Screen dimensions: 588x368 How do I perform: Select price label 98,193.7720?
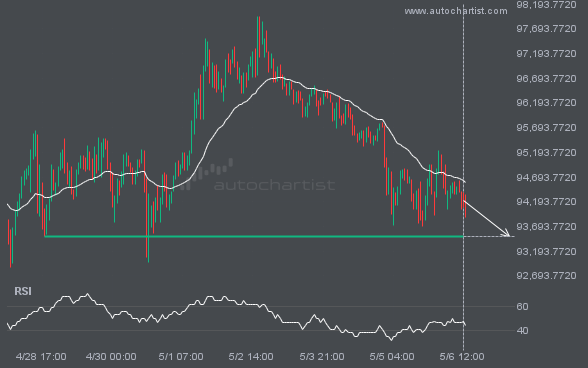(546, 5)
